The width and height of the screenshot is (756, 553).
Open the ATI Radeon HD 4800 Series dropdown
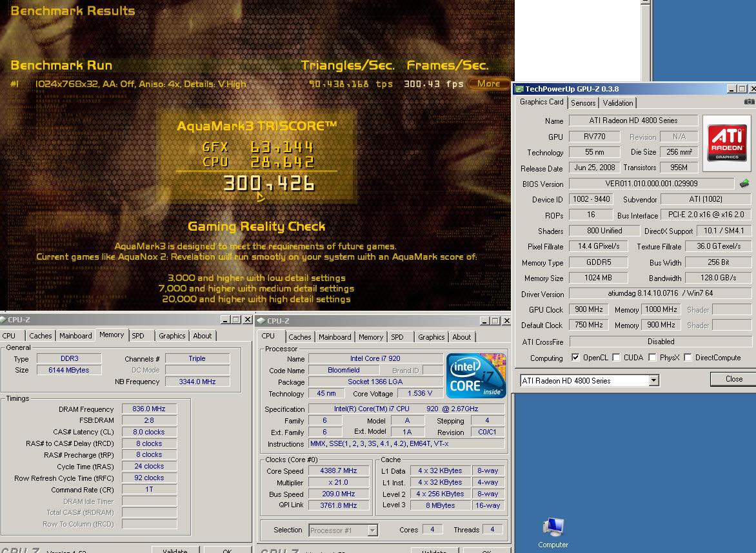point(654,380)
